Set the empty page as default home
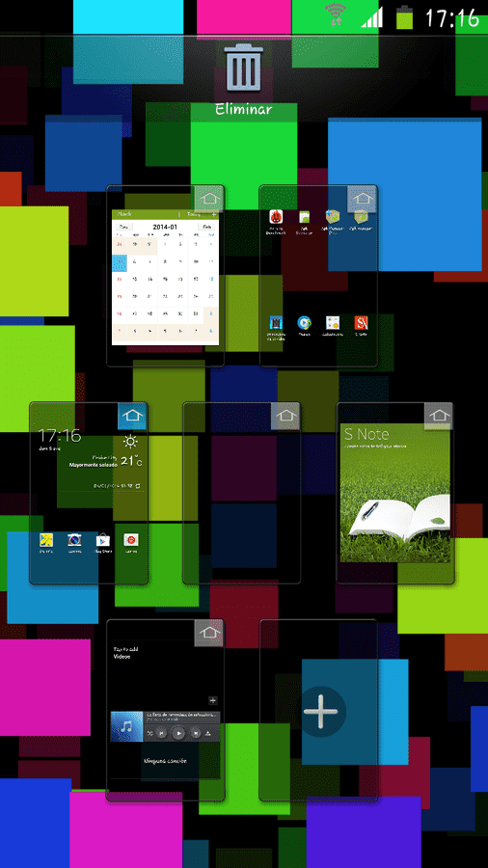Image resolution: width=488 pixels, height=868 pixels. pyautogui.click(x=286, y=417)
